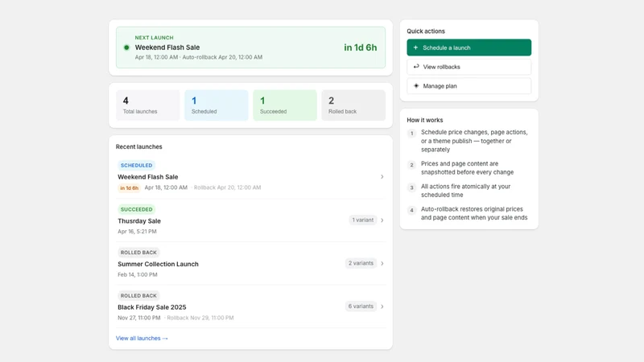The height and width of the screenshot is (362, 644).
Task: Open View rollbacks
Action: pyautogui.click(x=469, y=67)
